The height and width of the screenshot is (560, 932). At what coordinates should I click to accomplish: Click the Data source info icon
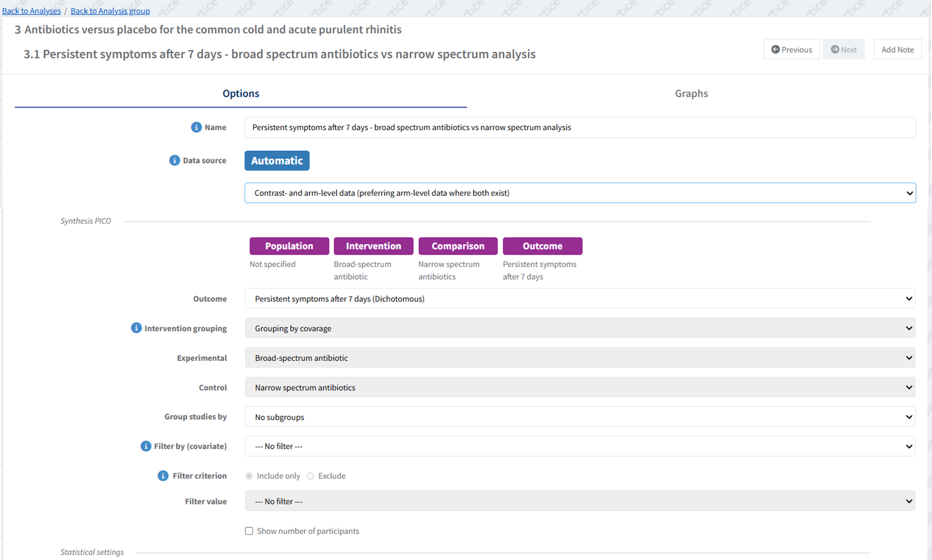(x=174, y=160)
